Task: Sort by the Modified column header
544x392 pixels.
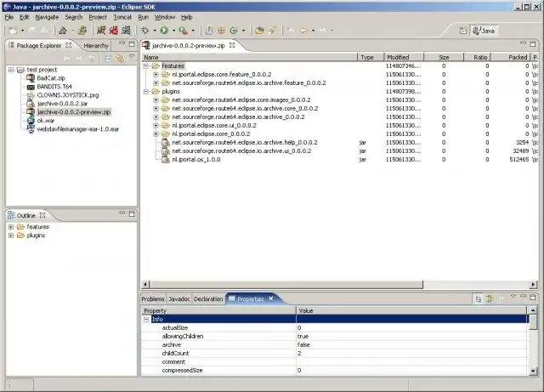Action: click(404, 57)
